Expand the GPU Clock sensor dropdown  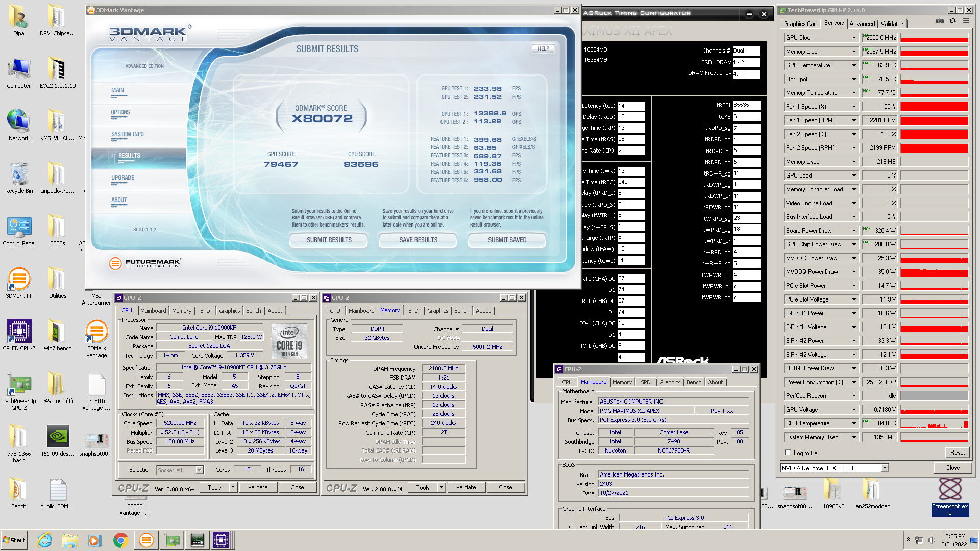point(854,38)
